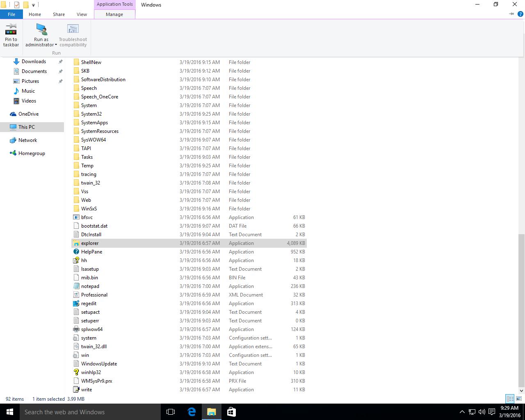Select the SysWOW64 folder name

pyautogui.click(x=94, y=140)
